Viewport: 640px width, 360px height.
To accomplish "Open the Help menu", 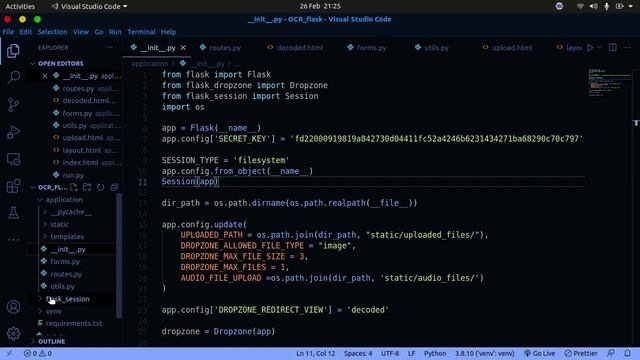I will [168, 32].
